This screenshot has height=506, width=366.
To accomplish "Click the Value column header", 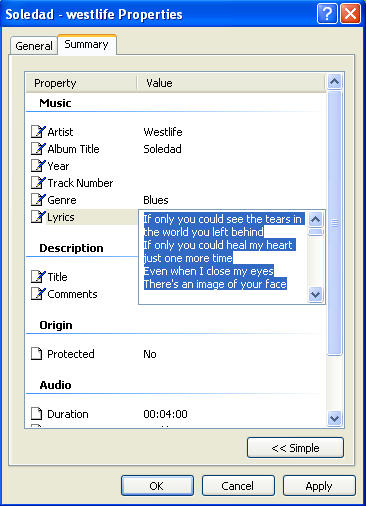I will [x=231, y=83].
